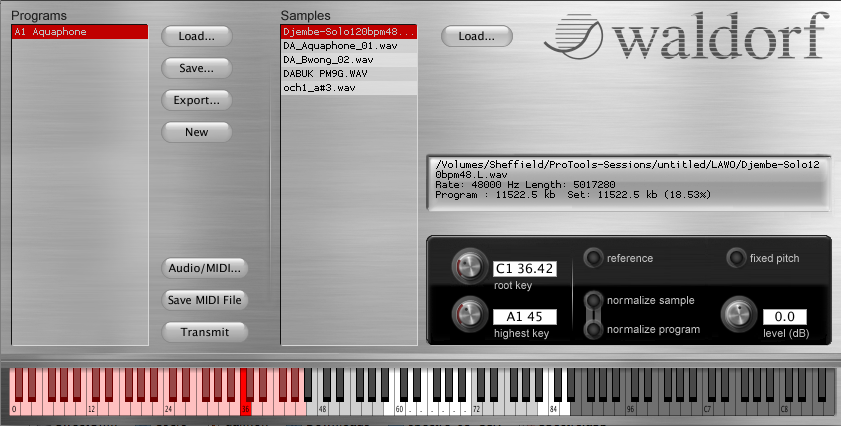The width and height of the screenshot is (841, 426).
Task: Click piano key labeled 60
Action: 400,407
